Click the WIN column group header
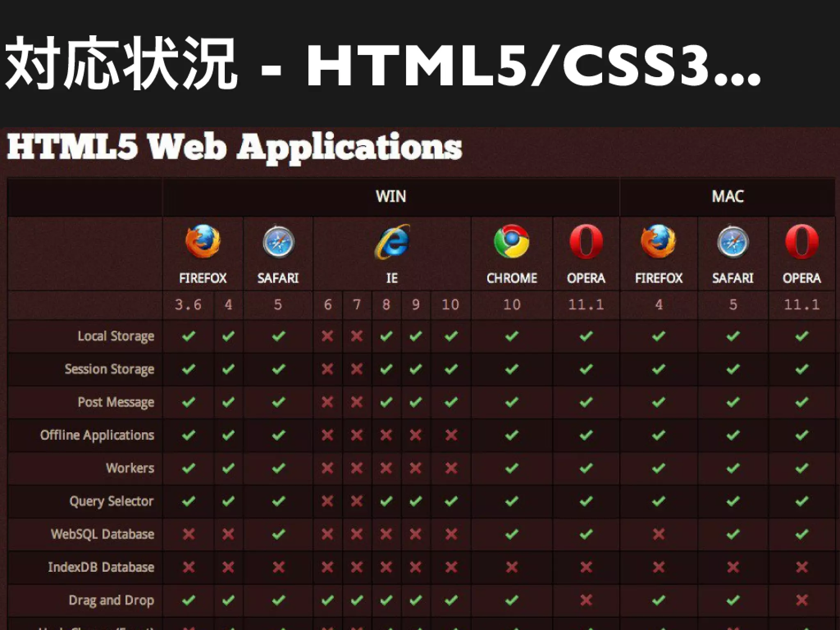The height and width of the screenshot is (630, 840). coord(391,196)
